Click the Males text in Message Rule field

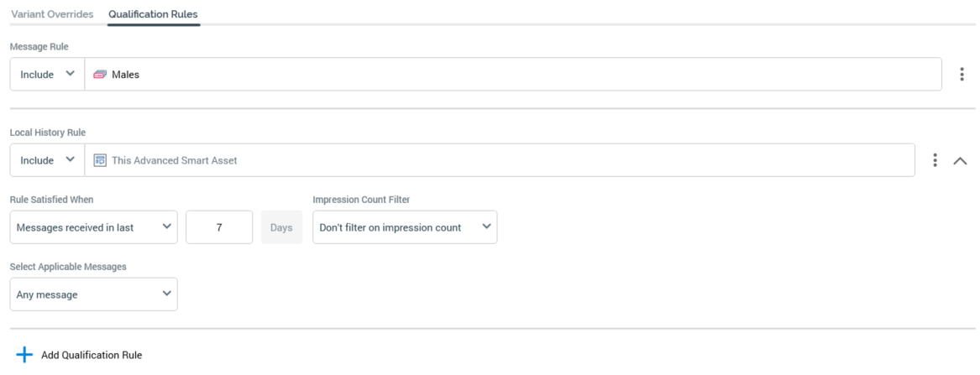click(126, 75)
